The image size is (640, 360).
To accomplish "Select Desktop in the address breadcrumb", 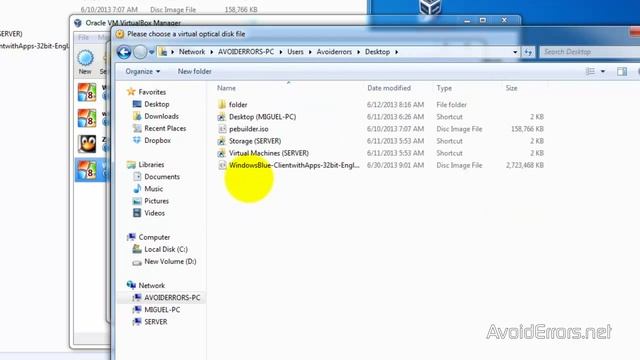I will click(x=377, y=52).
